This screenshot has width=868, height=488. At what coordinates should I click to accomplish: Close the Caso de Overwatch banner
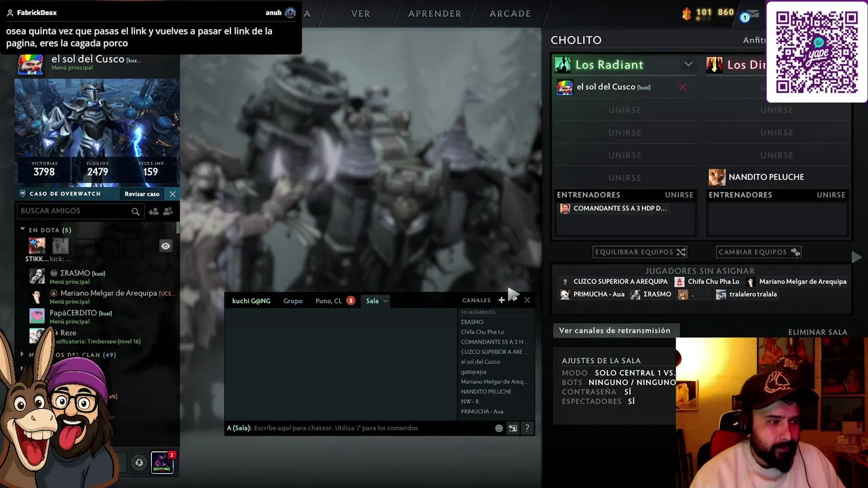[172, 194]
